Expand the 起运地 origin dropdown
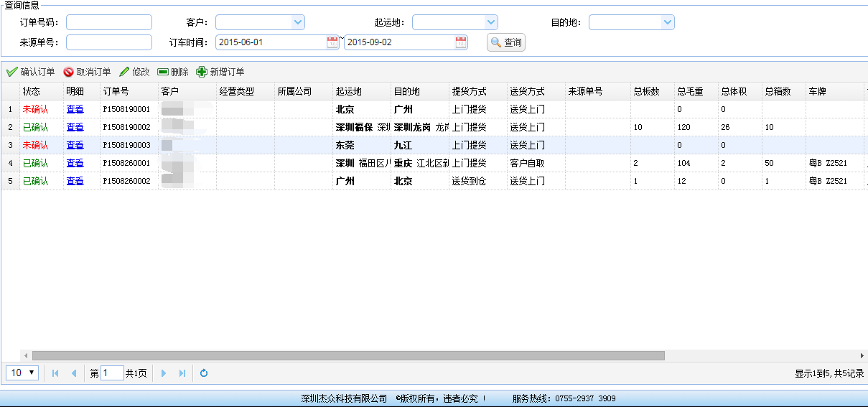 pyautogui.click(x=491, y=22)
